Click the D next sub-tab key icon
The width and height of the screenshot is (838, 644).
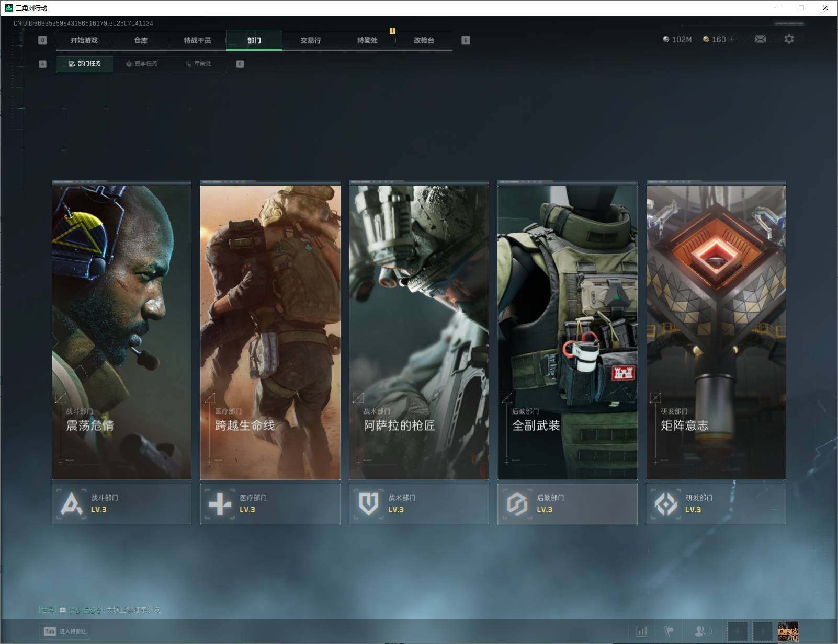point(240,64)
